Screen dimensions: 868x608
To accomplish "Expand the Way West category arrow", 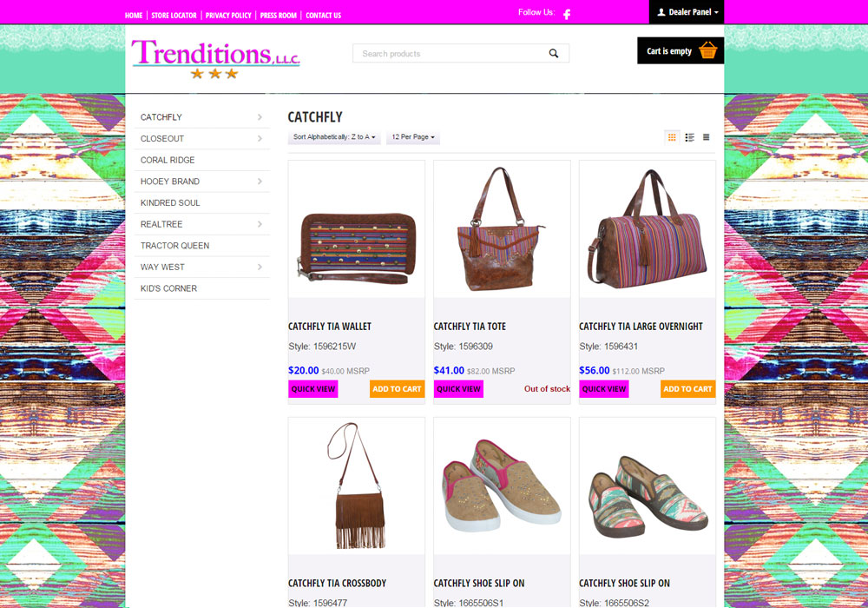I will point(260,267).
